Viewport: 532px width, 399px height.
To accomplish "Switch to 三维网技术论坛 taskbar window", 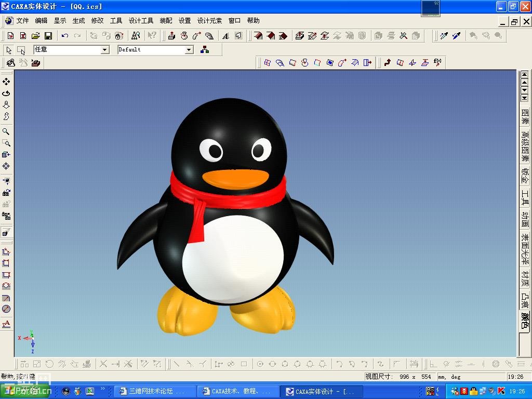I will click(154, 391).
